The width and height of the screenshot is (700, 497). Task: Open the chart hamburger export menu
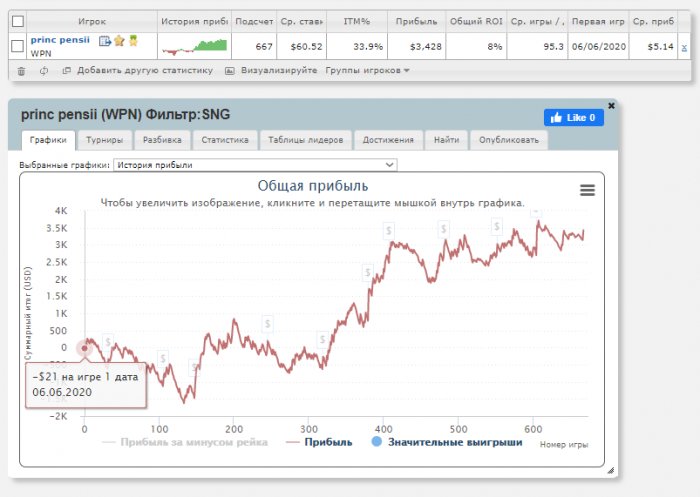coord(587,190)
